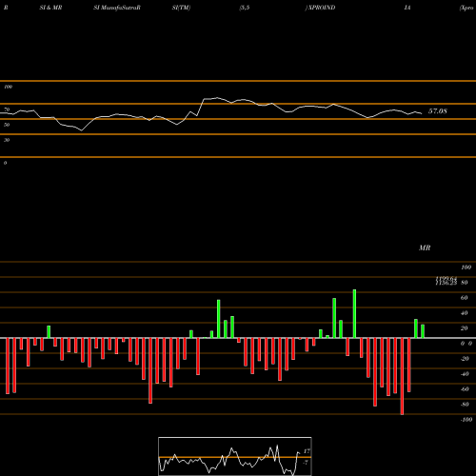476x476 pixels.
Task: Click the MR axis label -60
Action: click(465, 389)
